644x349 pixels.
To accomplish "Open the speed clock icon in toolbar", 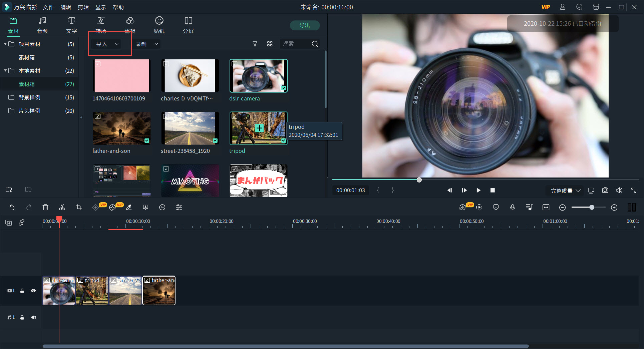I will coord(162,207).
